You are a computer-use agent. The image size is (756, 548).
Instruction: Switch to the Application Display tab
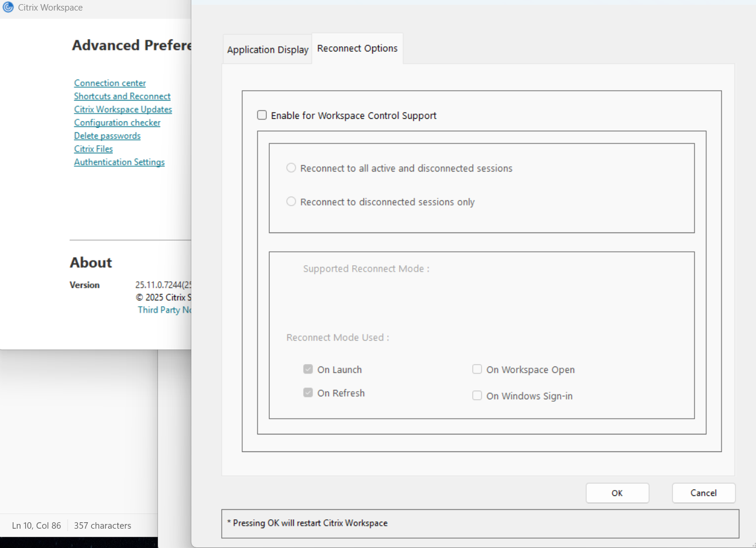click(267, 49)
